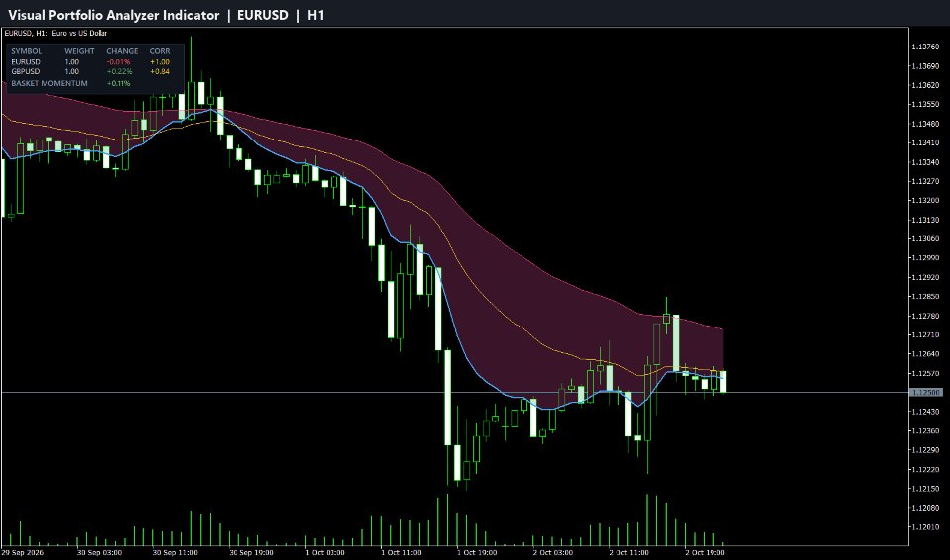The width and height of the screenshot is (950, 560).
Task: Click price axis label 1.12710
Action: [927, 334]
